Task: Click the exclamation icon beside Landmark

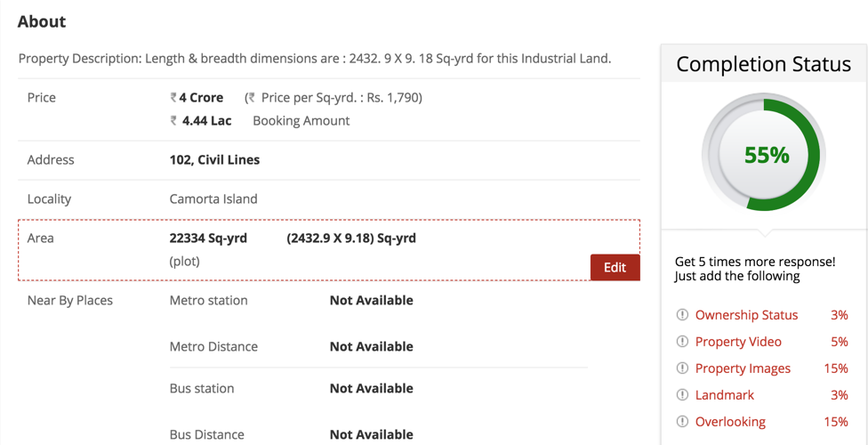Action: (682, 395)
